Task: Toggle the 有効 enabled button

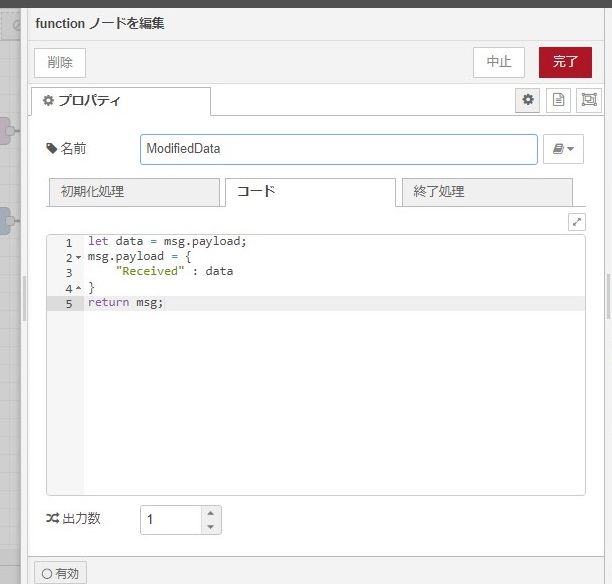Action: (60, 573)
